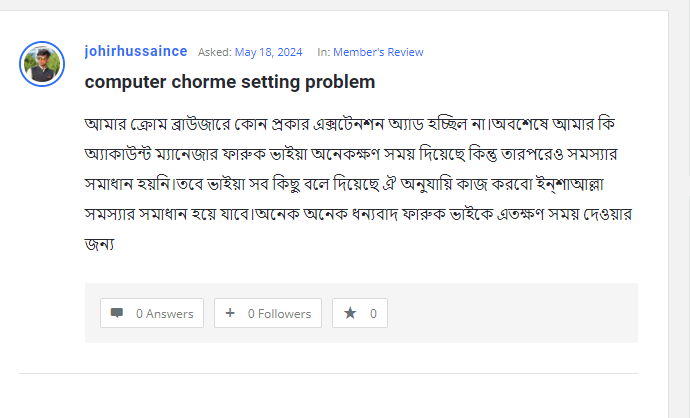The height and width of the screenshot is (418, 690).
Task: Click the May 18, 2024 date link
Action: click(x=270, y=52)
